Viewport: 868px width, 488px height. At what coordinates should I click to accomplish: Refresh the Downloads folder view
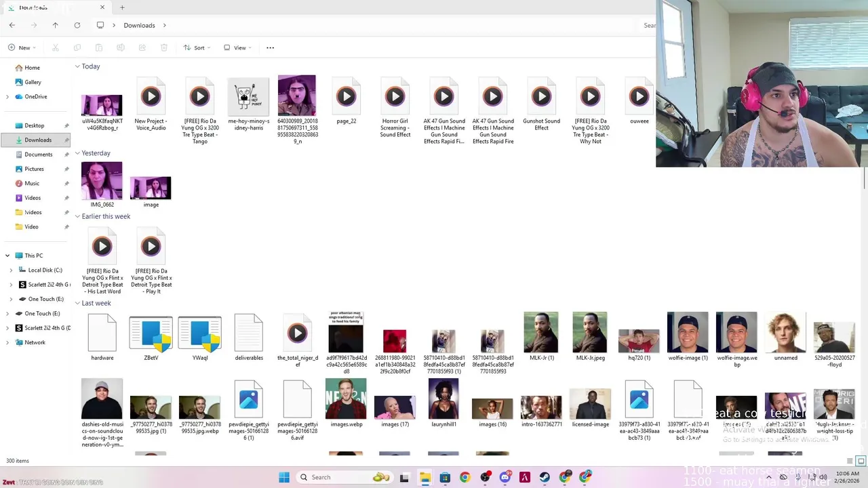click(x=77, y=25)
